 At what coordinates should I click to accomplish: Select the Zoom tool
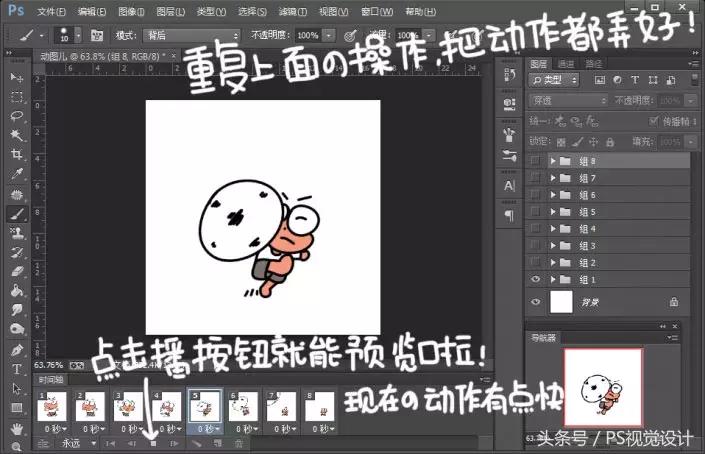point(17,446)
